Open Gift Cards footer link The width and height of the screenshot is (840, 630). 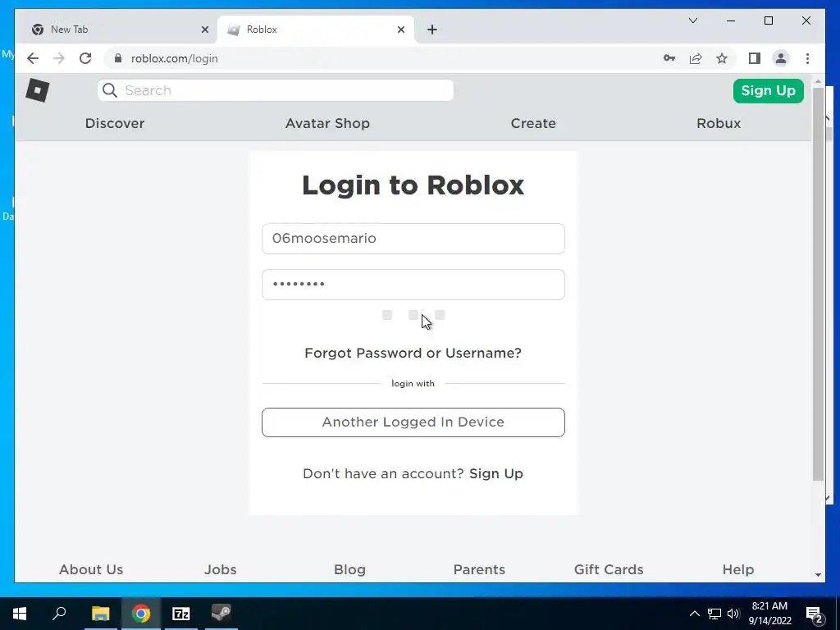pyautogui.click(x=609, y=569)
